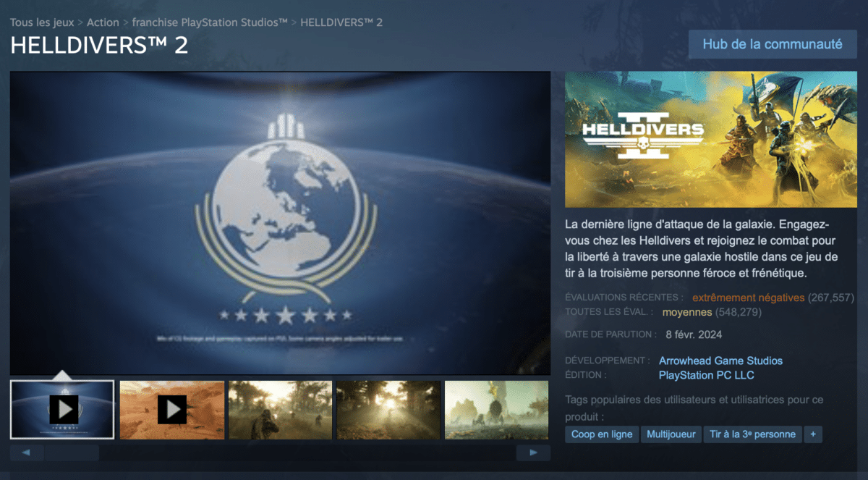Open the Action category breadcrumb
The image size is (868, 480).
pos(103,22)
